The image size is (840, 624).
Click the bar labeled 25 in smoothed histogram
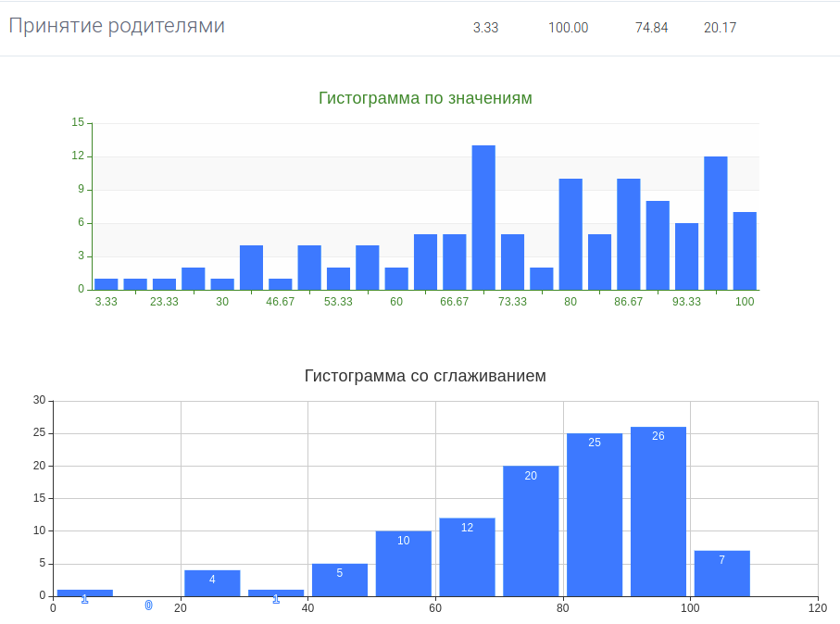click(x=594, y=515)
